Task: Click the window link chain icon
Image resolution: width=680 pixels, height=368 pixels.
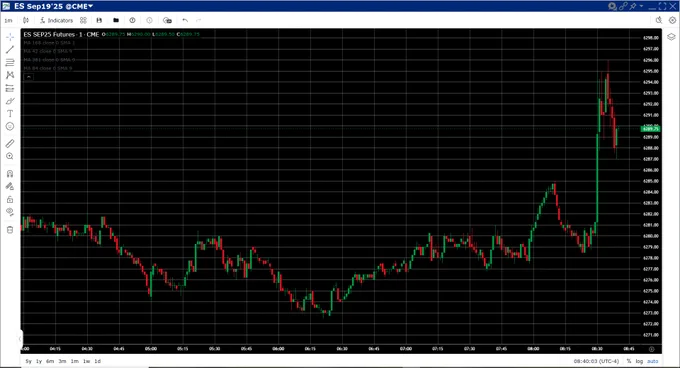Action: point(624,6)
